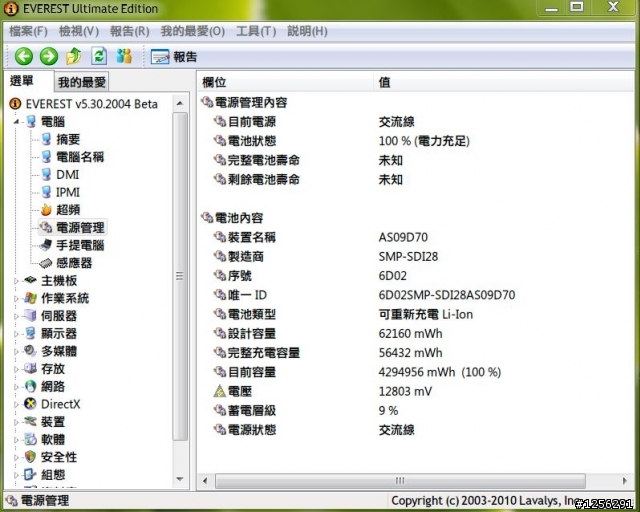Go back with the green left arrow
This screenshot has width=640, height=512.
(24, 56)
